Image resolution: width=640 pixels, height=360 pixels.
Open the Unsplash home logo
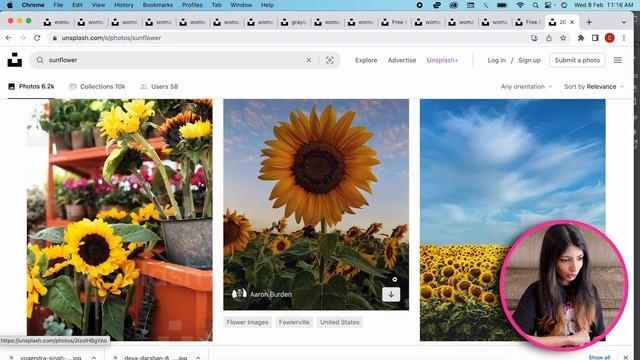[15, 60]
